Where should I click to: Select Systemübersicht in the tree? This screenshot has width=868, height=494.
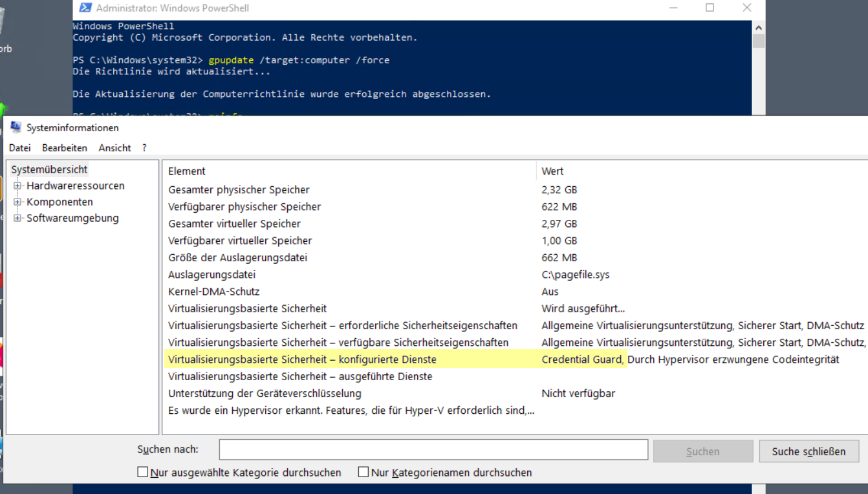coord(49,169)
